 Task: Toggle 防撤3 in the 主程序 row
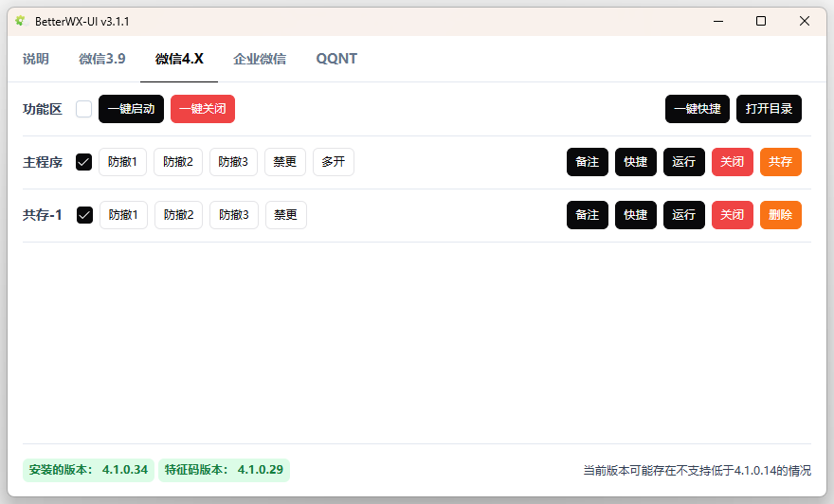233,162
